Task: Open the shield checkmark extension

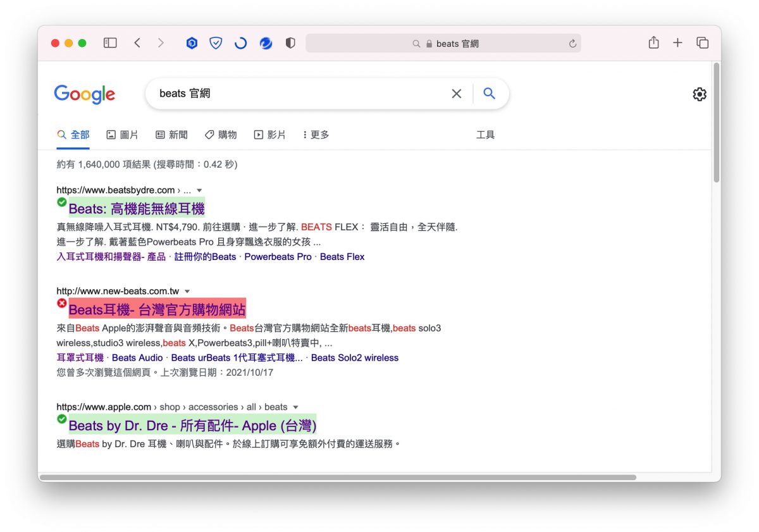Action: [x=216, y=43]
